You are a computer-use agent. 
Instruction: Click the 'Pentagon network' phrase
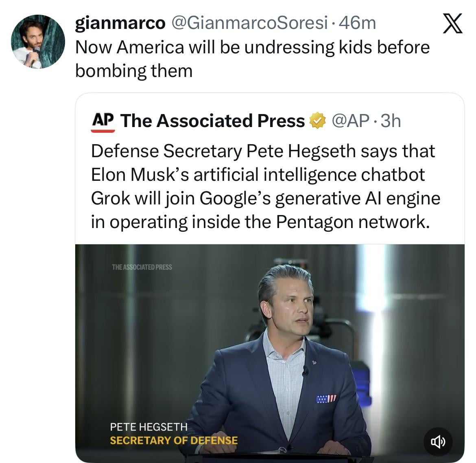coord(352,222)
